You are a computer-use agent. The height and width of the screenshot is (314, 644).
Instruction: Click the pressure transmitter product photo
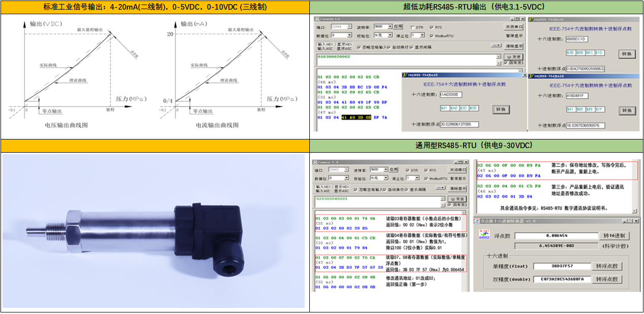[155, 231]
